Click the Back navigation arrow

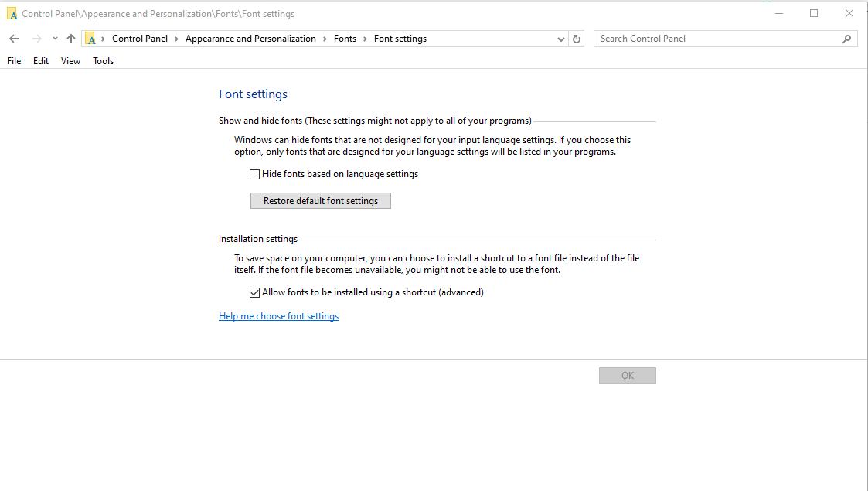(14, 39)
